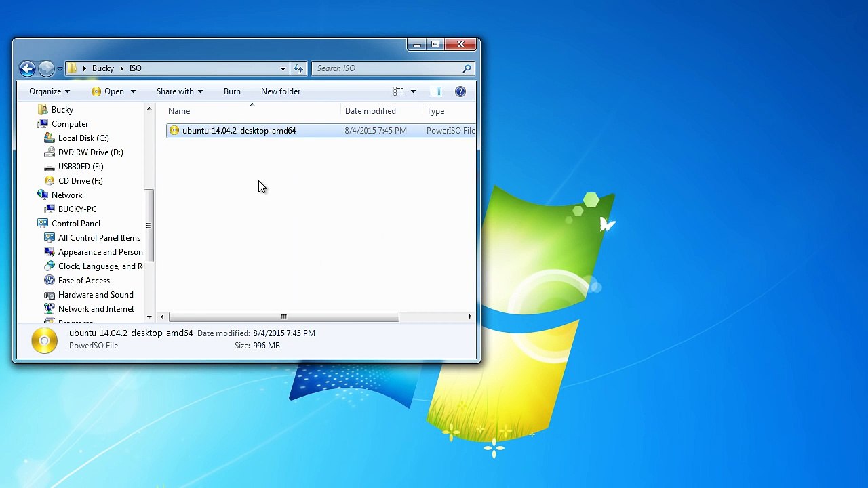Go back with the Back arrow button
The width and height of the screenshot is (868, 488).
pos(26,68)
